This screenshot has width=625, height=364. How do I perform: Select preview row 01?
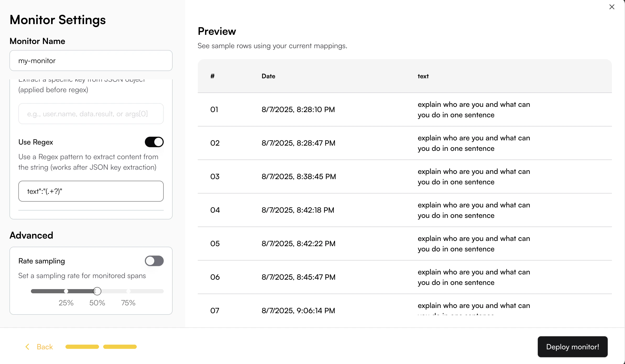(299, 109)
